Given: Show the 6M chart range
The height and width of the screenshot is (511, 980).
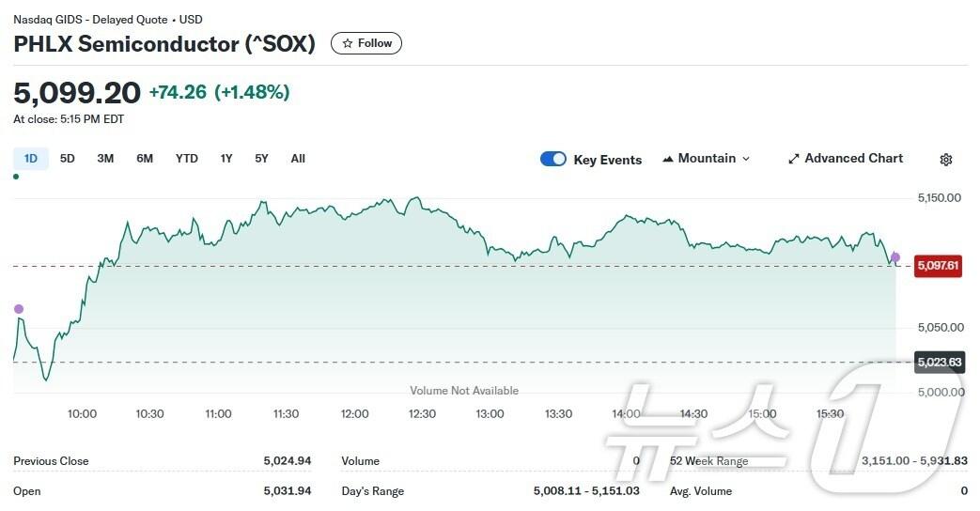Looking at the screenshot, I should [x=145, y=159].
